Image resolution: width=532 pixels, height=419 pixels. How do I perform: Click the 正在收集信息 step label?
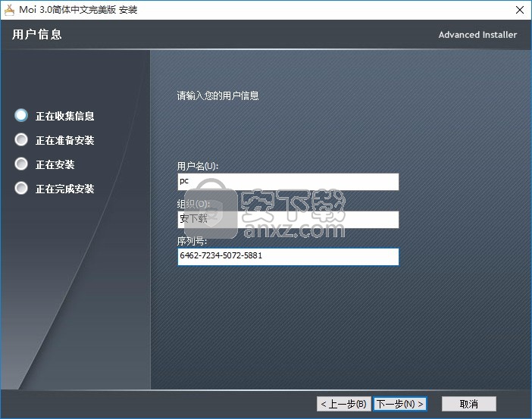pos(65,116)
